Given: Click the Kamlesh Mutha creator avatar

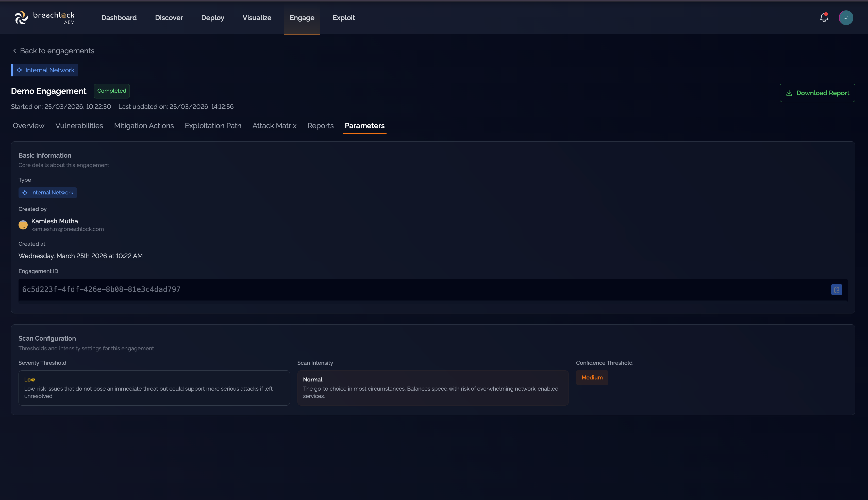Looking at the screenshot, I should pos(23,225).
